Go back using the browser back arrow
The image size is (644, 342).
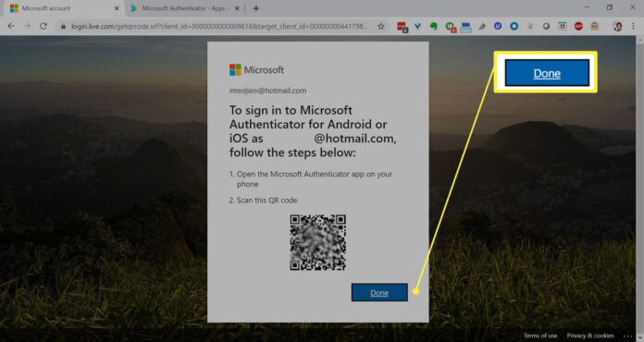tap(11, 26)
